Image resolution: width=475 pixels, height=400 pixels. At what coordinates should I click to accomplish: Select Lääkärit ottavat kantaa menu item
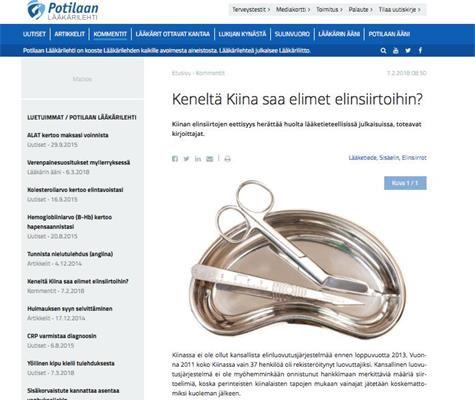[x=173, y=34]
